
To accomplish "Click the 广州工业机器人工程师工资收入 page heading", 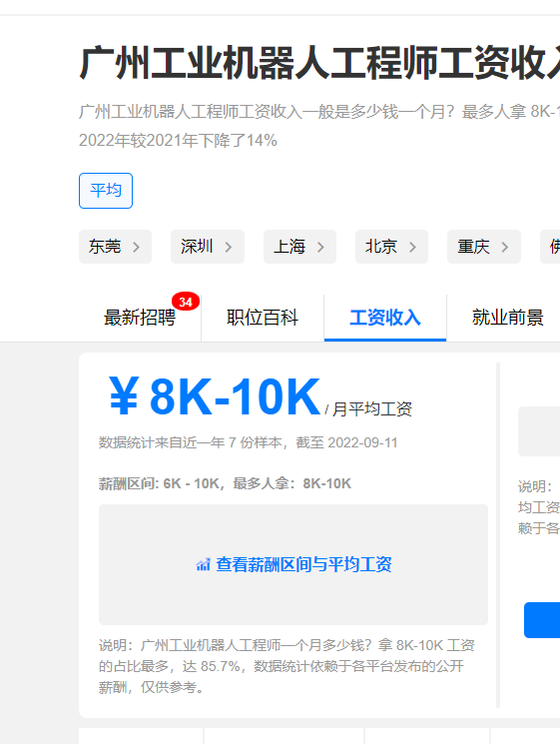I will pos(319,63).
